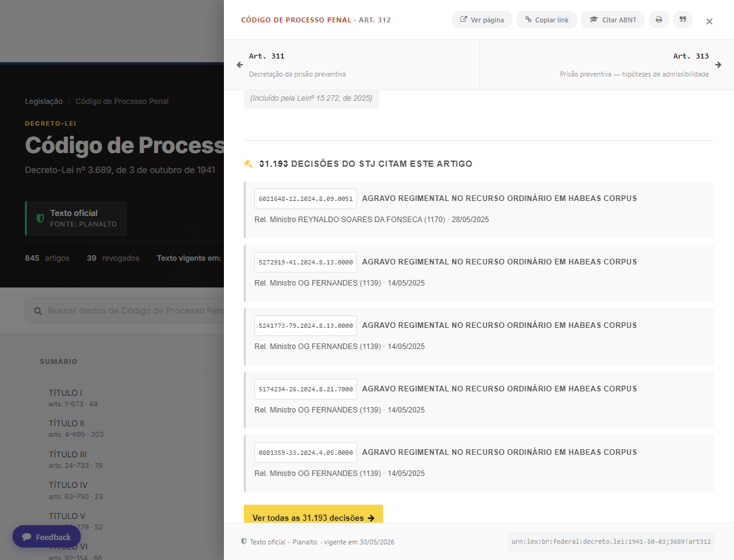Open case number 6021648-12.2024.8.09.0051
Screen dimensions: 734x560
pyautogui.click(x=305, y=198)
